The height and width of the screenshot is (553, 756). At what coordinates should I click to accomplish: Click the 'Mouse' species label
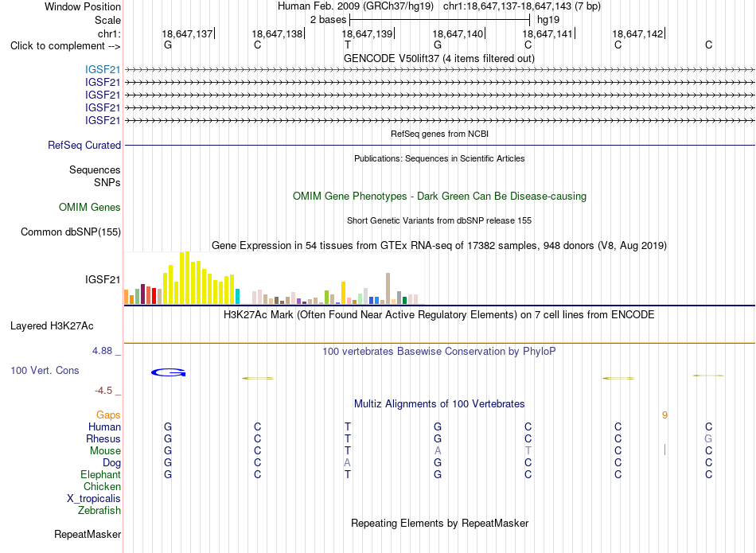(105, 451)
